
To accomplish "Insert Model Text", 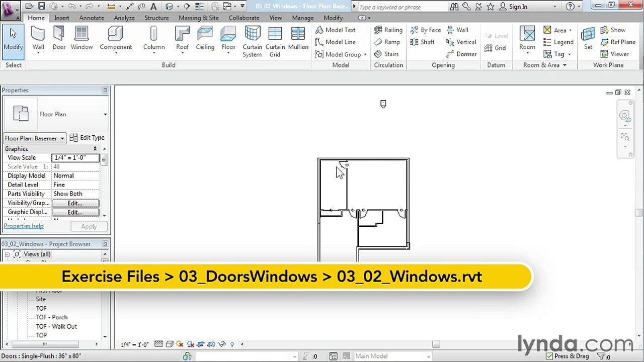I will (335, 30).
